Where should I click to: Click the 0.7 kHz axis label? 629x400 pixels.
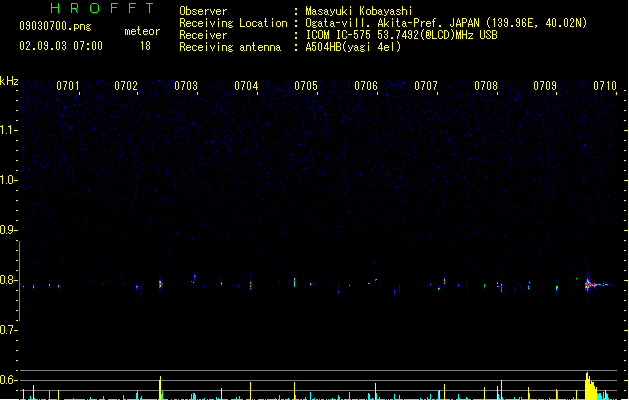point(7,330)
